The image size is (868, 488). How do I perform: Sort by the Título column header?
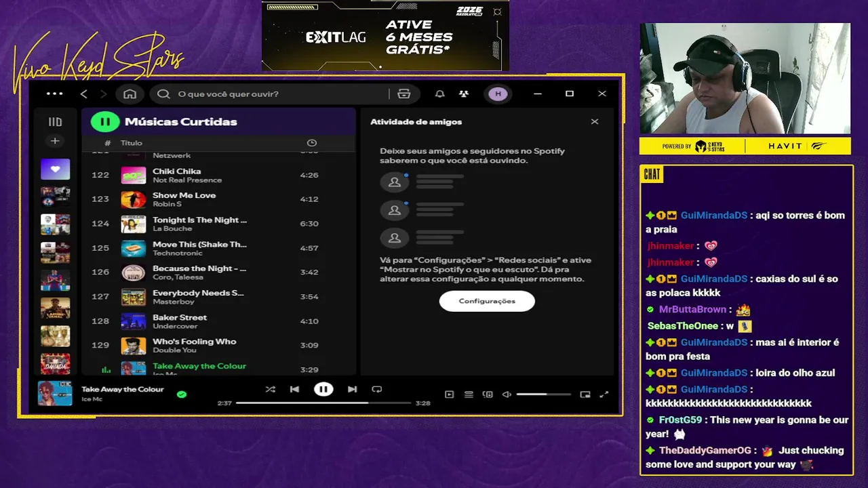click(x=132, y=143)
